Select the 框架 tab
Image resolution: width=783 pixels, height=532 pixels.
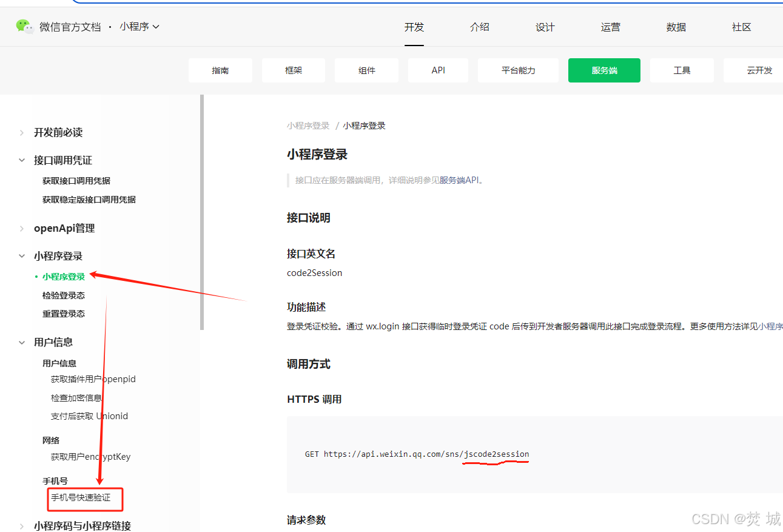point(294,70)
